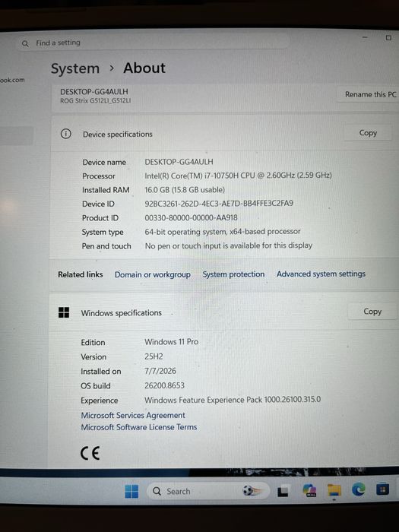Open Domain or workgroup link

point(152,274)
